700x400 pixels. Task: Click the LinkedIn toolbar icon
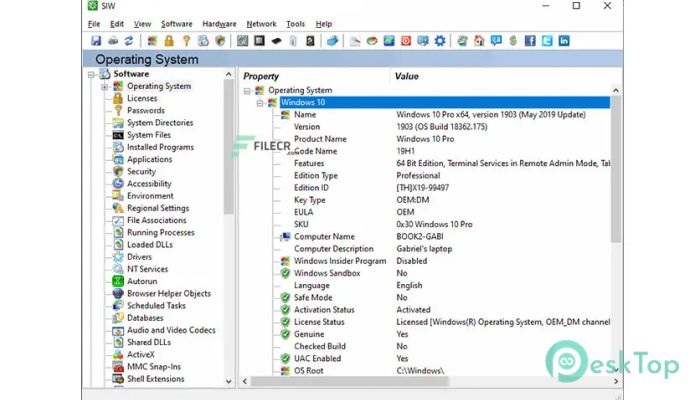(564, 41)
